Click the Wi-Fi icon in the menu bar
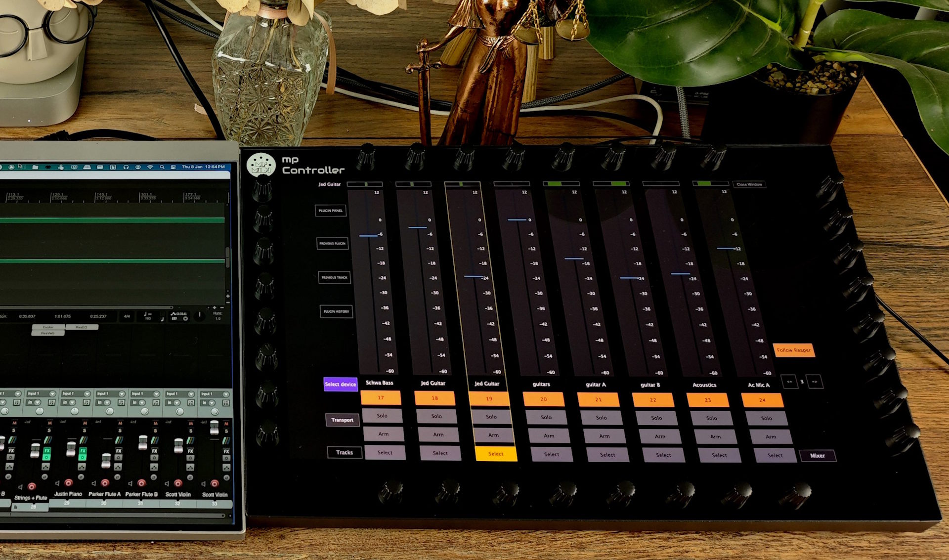Screen dimensions: 949x560 (150, 167)
